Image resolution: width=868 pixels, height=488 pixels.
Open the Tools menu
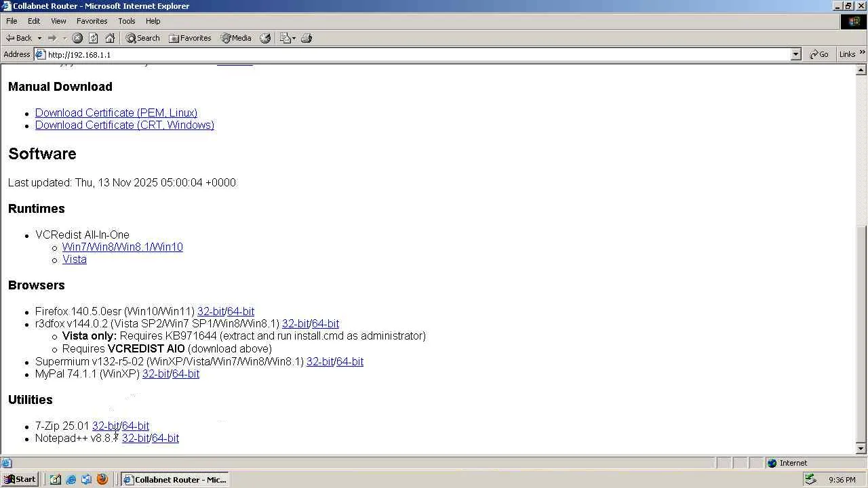[x=127, y=21]
